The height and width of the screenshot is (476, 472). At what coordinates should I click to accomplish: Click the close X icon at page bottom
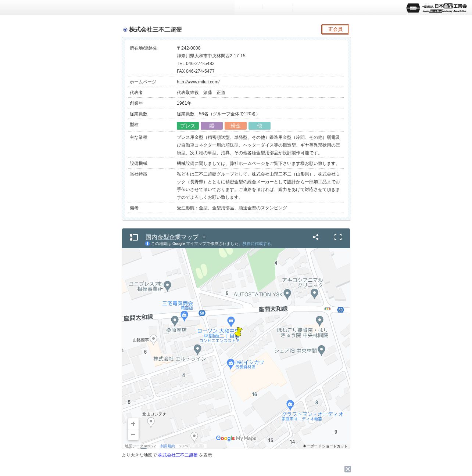coord(348,469)
